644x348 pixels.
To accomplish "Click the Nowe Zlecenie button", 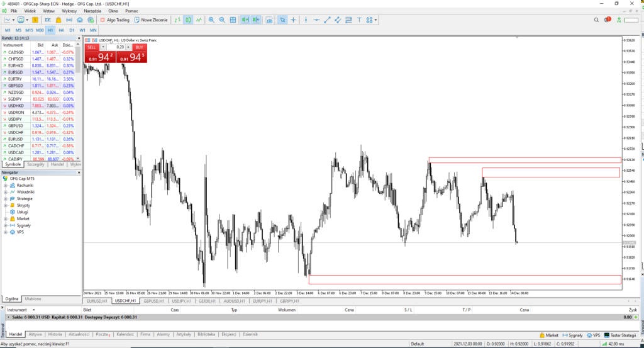I will [x=151, y=20].
